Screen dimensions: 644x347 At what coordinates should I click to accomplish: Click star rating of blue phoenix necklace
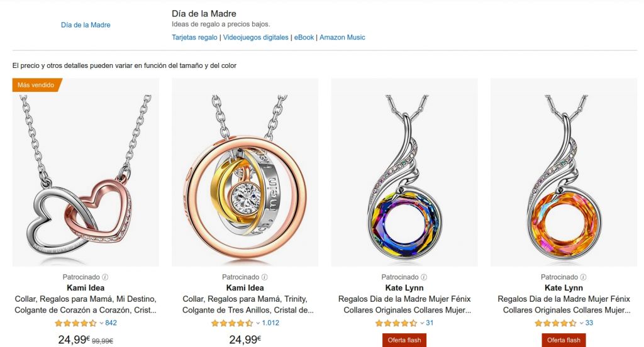tap(396, 323)
